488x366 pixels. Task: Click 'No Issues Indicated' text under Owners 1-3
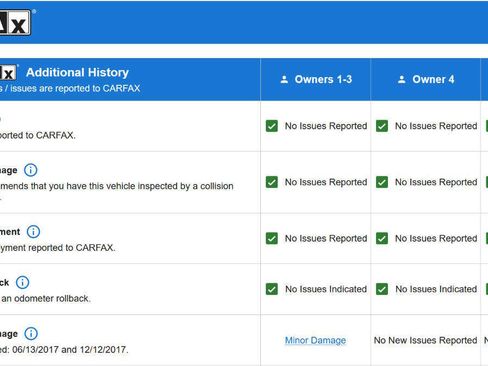pyautogui.click(x=326, y=289)
